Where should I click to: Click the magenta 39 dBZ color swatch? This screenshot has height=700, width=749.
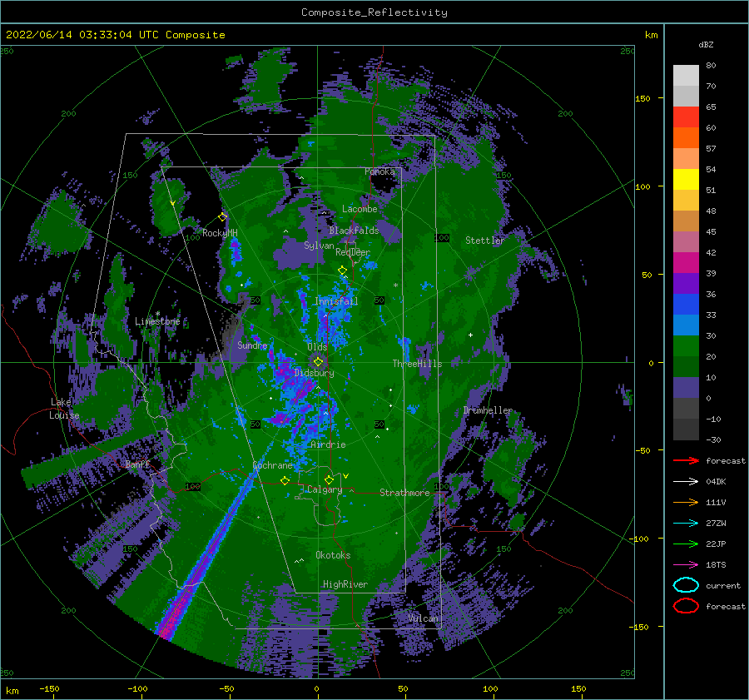(x=686, y=263)
